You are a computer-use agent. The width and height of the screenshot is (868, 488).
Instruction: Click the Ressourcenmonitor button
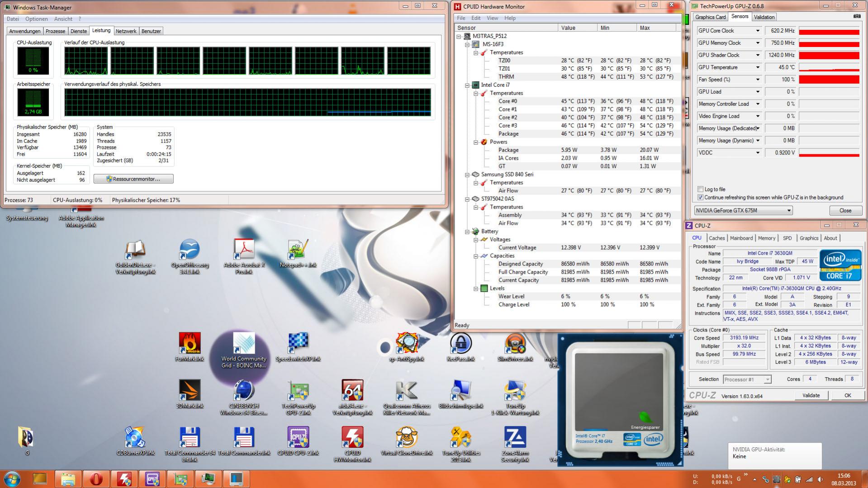[133, 179]
